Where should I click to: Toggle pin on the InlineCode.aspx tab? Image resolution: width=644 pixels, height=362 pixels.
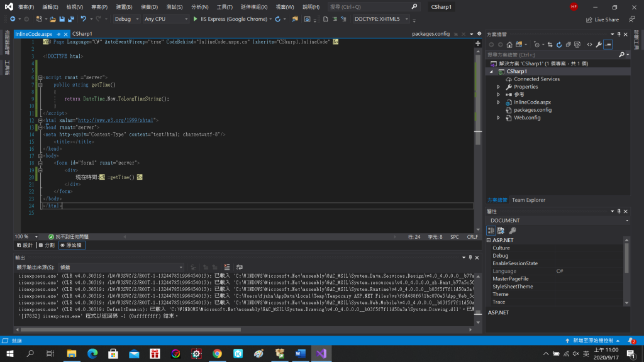(58, 34)
